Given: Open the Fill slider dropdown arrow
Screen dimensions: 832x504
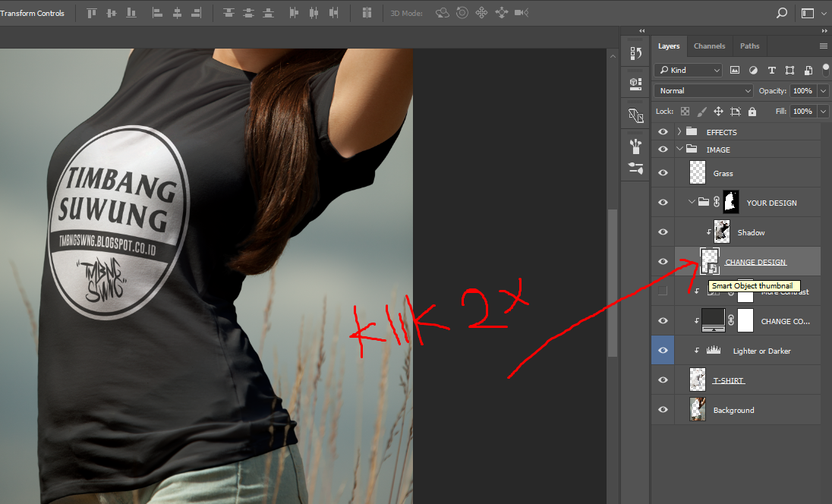Looking at the screenshot, I should [823, 112].
